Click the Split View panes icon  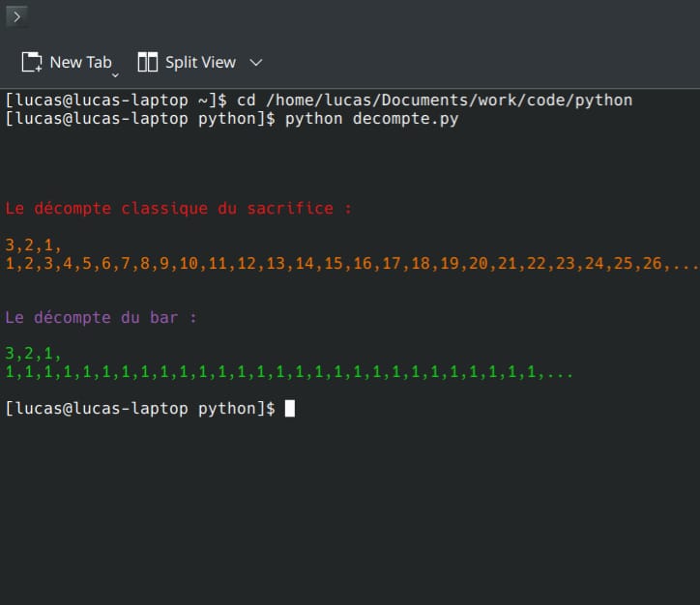148,62
